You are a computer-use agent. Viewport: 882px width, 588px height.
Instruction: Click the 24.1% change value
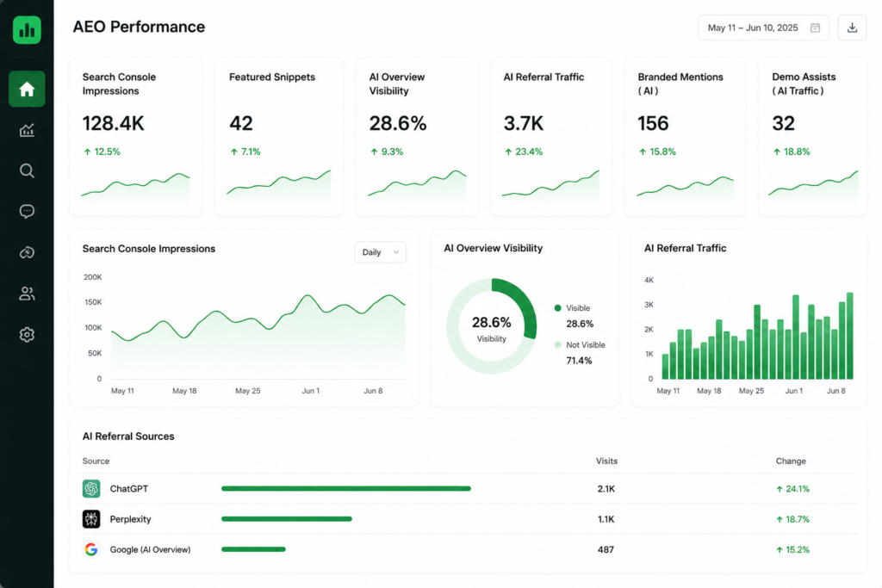(792, 488)
